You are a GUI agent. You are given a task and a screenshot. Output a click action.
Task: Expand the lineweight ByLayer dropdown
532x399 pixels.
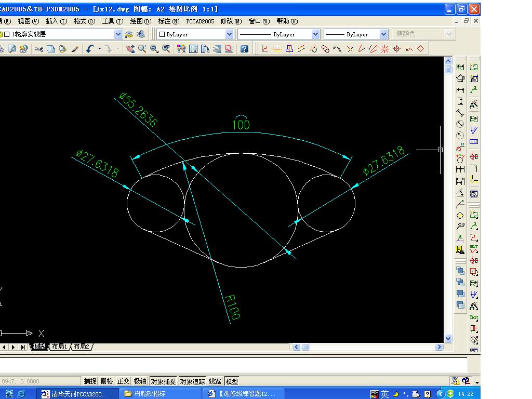pos(383,34)
